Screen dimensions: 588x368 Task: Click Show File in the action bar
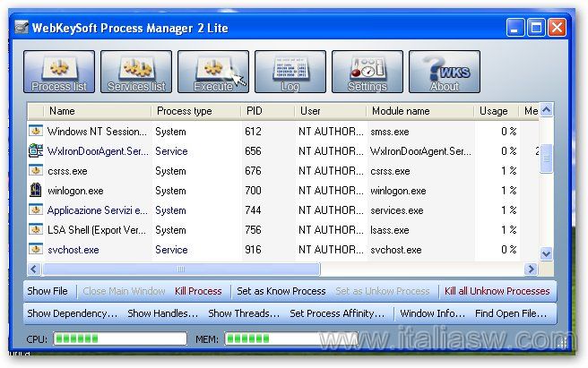[48, 291]
